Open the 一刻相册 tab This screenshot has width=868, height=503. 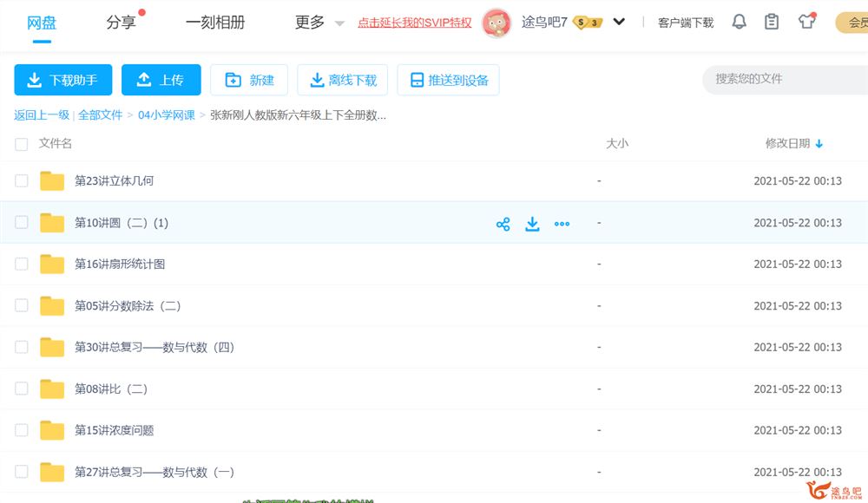pyautogui.click(x=215, y=23)
